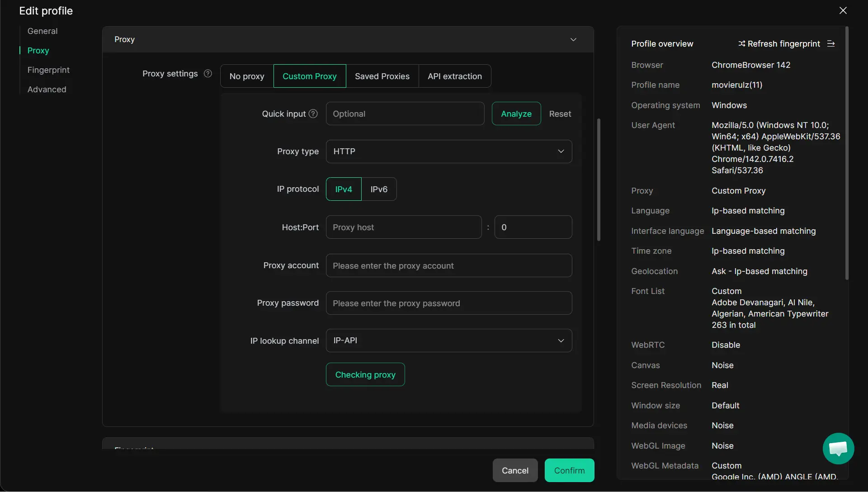The image size is (868, 492).
Task: Switch to the Saved Proxies tab
Action: (382, 76)
